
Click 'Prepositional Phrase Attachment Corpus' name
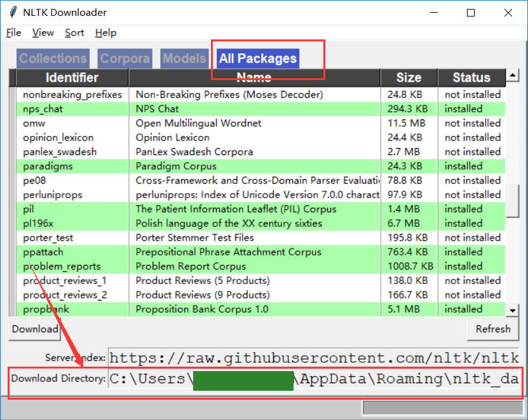[228, 252]
